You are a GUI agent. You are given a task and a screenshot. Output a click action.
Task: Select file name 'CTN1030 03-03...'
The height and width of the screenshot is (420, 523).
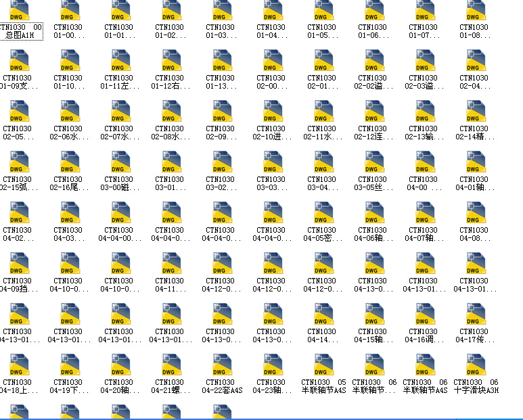click(x=271, y=183)
